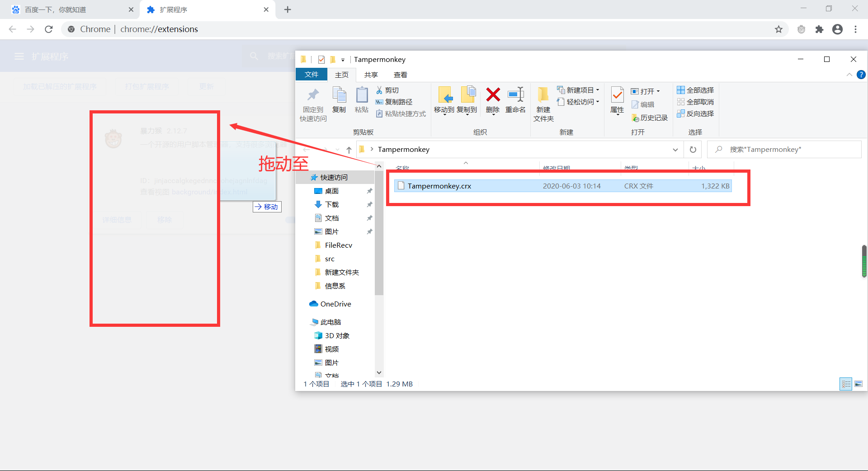Open the Chrome profile avatar
The width and height of the screenshot is (868, 471).
point(837,29)
